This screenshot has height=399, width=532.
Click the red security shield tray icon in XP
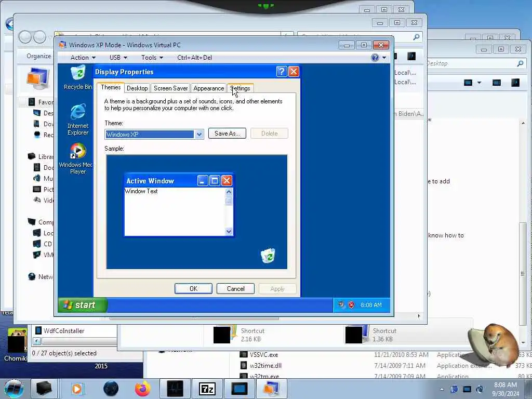[352, 305]
